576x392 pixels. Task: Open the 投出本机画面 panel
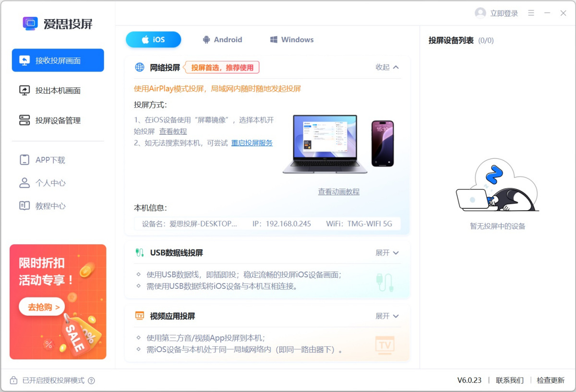(x=58, y=90)
